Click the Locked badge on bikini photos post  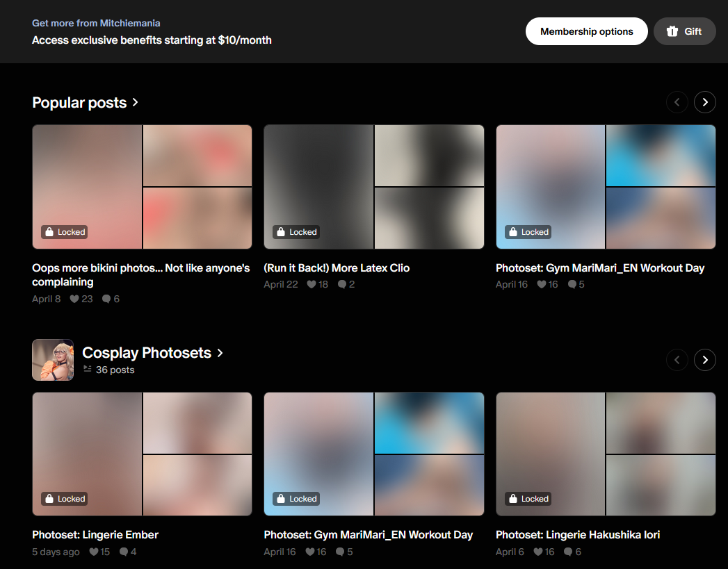point(65,232)
